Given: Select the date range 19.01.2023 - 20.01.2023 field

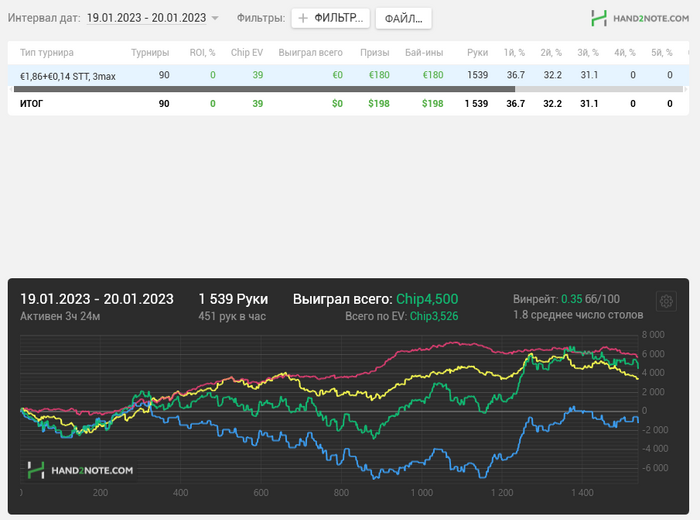Looking at the screenshot, I should tap(146, 18).
